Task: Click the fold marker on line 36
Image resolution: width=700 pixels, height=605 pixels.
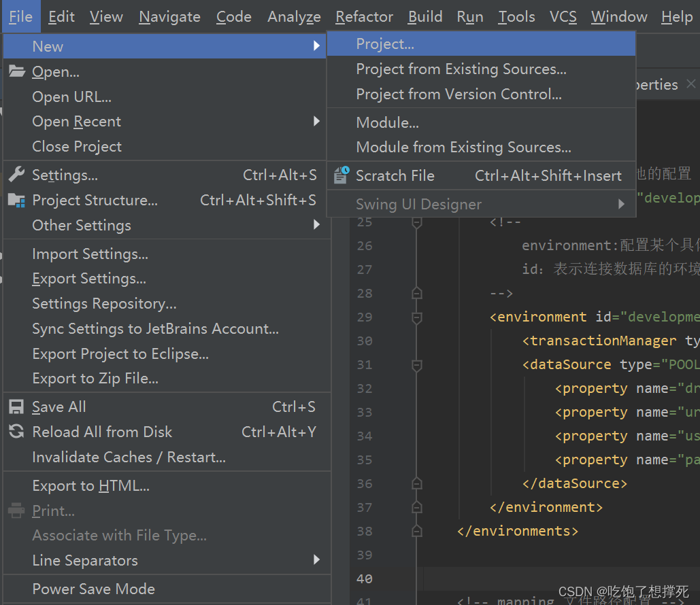Action: tap(416, 483)
